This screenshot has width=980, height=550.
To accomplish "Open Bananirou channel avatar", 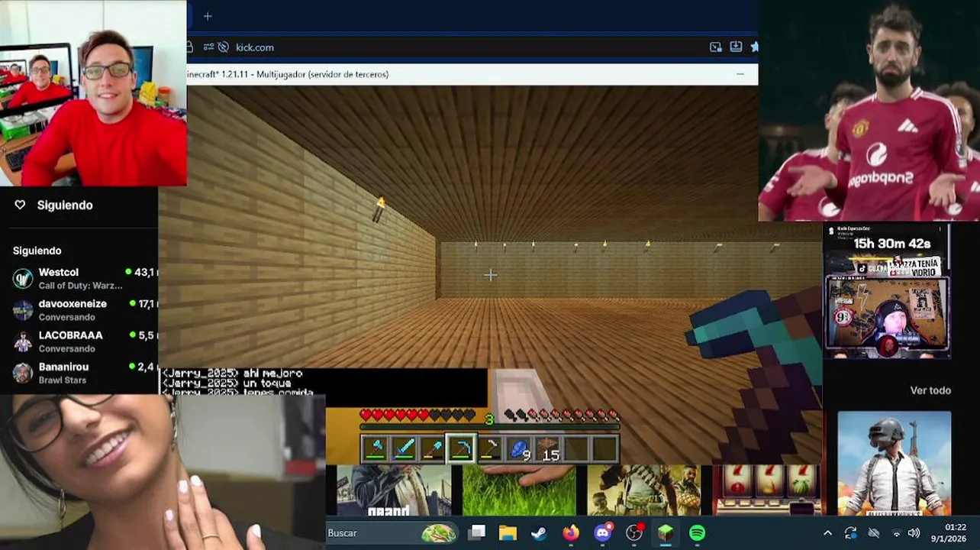I will point(23,373).
